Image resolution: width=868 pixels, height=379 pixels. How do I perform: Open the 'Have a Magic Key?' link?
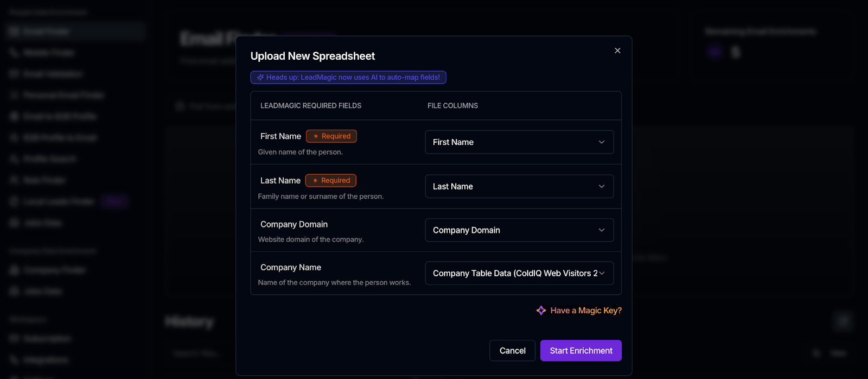click(x=585, y=311)
